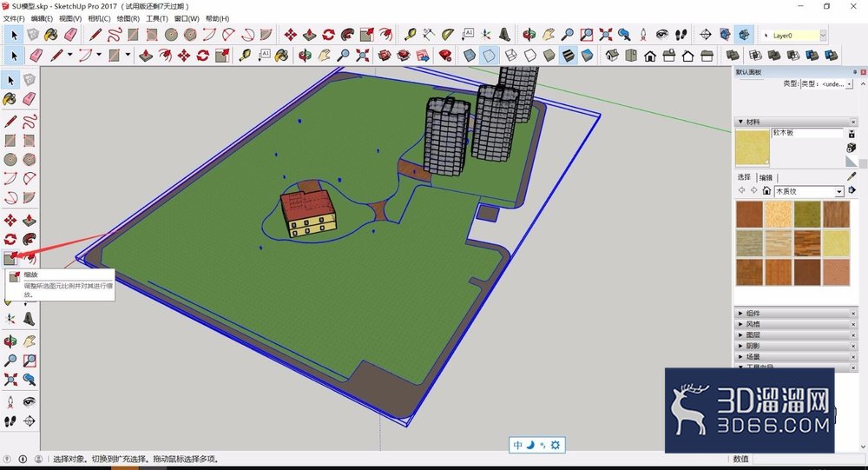Pick the Walk footprints tool in left toolbar

(10, 421)
